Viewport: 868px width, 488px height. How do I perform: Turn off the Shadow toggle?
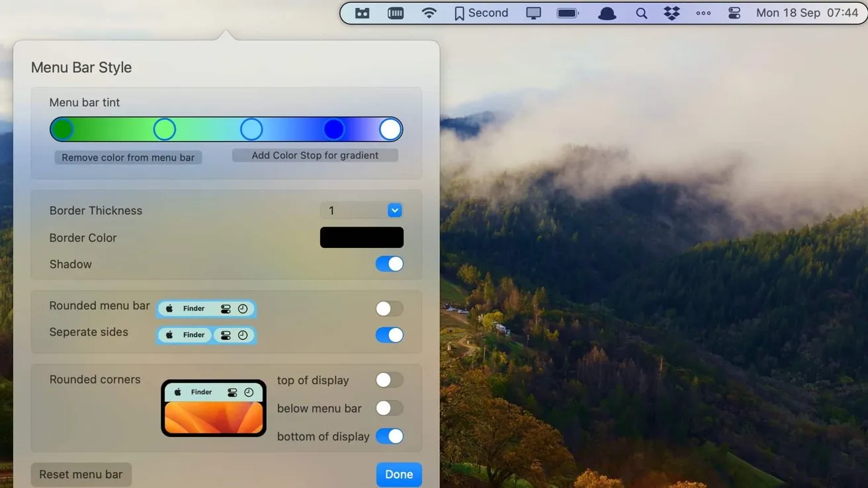[389, 264]
